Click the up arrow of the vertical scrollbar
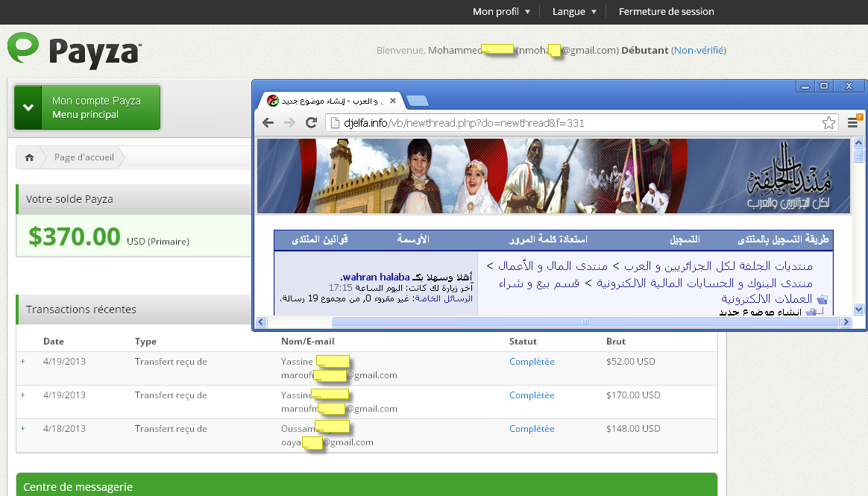868x496 pixels. pos(858,142)
